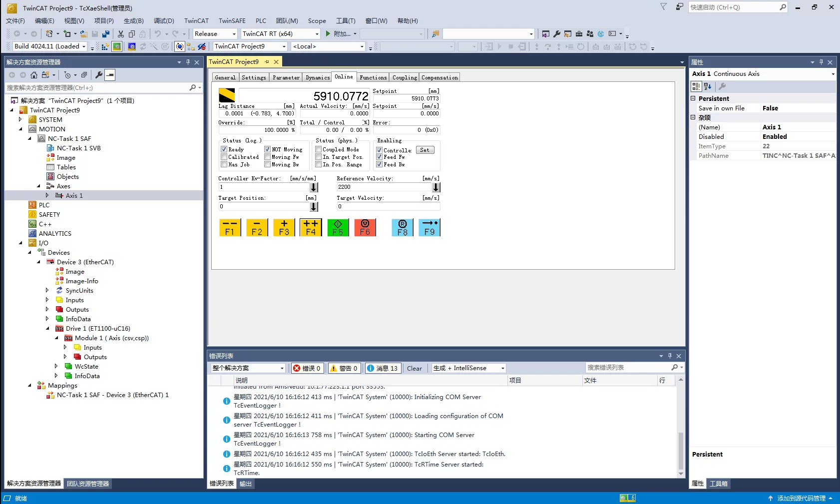Open the TwinCAT RT (x64) platform dropdown
Image resolution: width=840 pixels, height=504 pixels.
(x=317, y=34)
